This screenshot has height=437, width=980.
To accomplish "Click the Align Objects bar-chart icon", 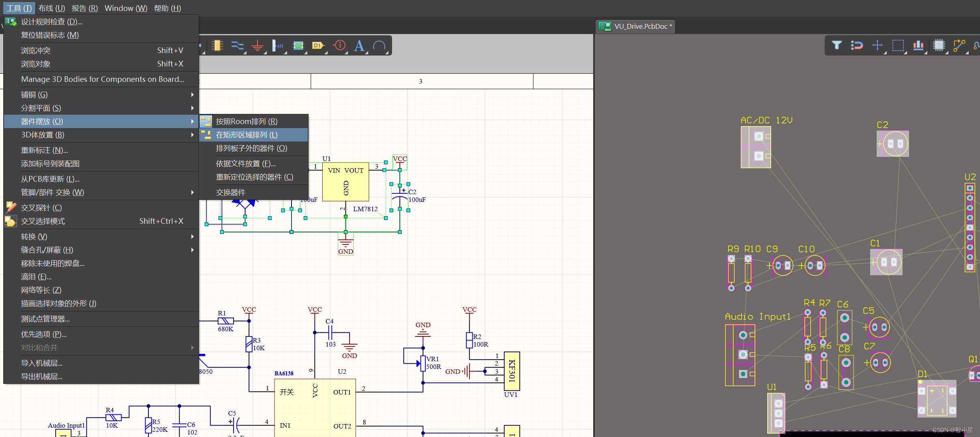I will [x=918, y=45].
